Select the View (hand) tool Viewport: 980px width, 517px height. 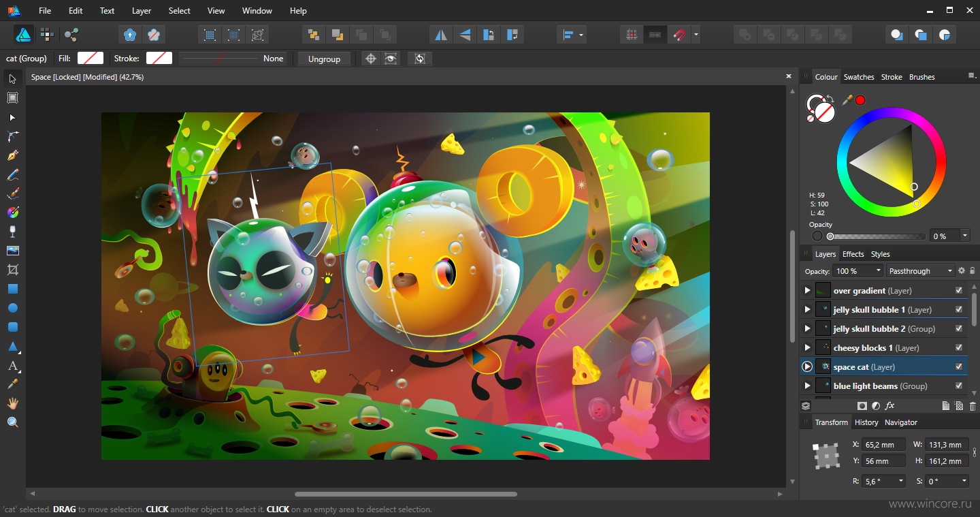coord(12,403)
